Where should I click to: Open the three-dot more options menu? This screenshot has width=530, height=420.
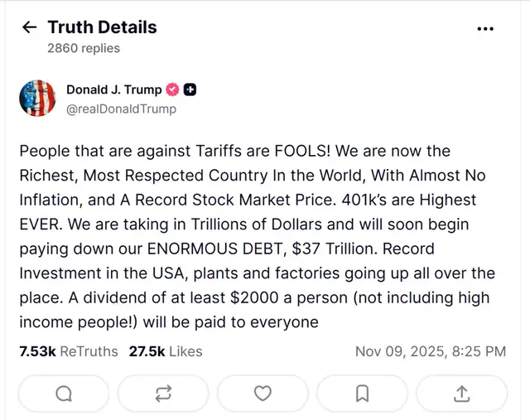click(486, 28)
